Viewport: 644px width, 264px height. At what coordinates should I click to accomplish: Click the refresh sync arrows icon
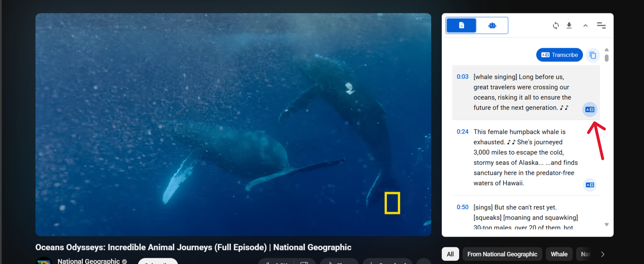point(556,26)
